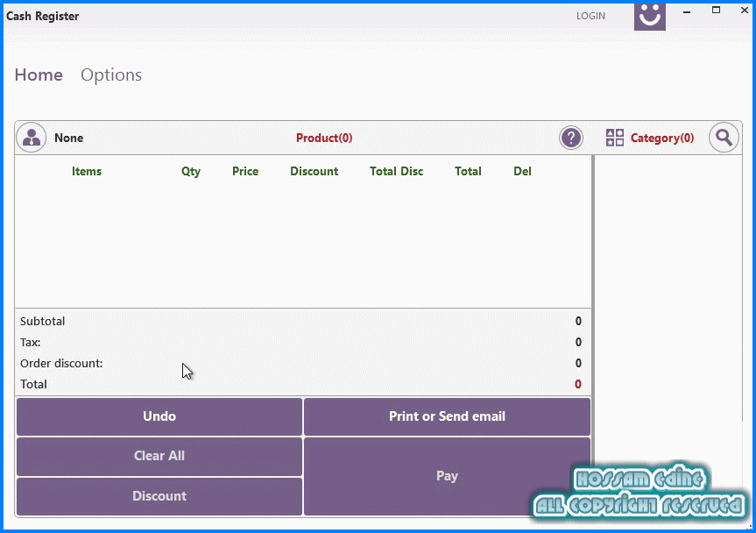Click the Total Disc column header
This screenshot has height=533, width=756.
pos(396,171)
